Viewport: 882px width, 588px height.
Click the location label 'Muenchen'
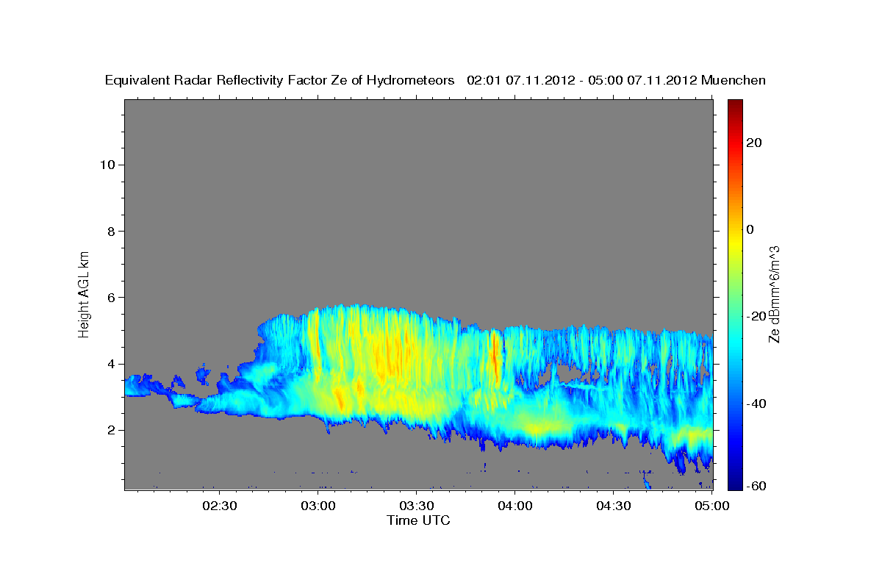734,81
